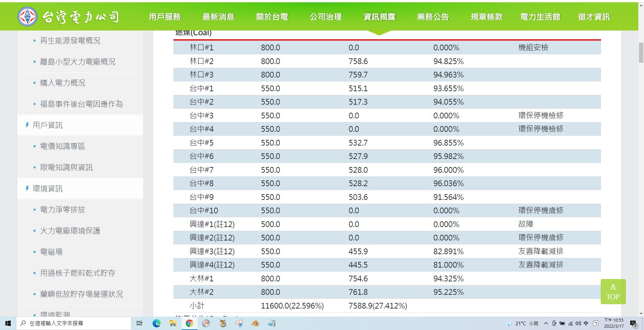644x330 pixels.
Task: Click the green TOP back-to-top button
Action: 613,291
